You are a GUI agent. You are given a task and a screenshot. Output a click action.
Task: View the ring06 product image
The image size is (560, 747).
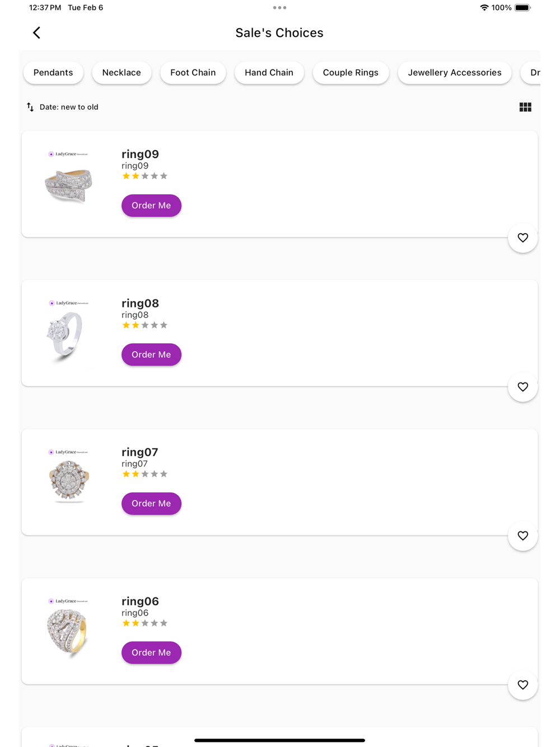(68, 626)
